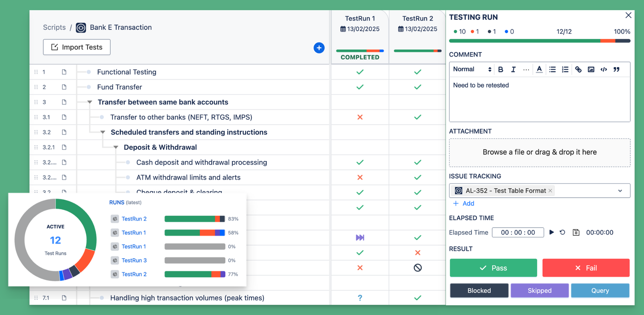The width and height of the screenshot is (644, 315).
Task: Open the Normal text style dropdown
Action: 471,69
